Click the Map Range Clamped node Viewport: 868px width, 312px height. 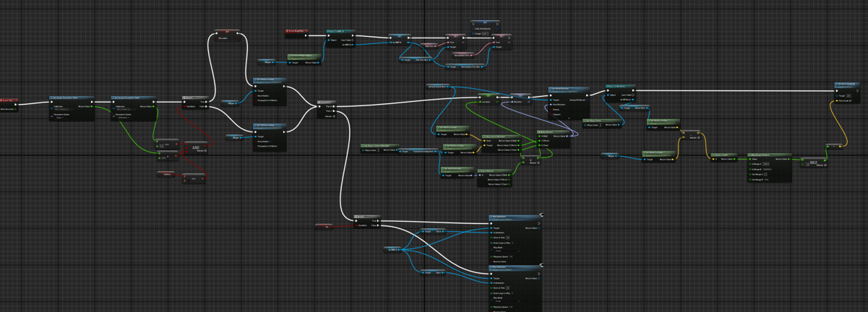[x=769, y=155]
